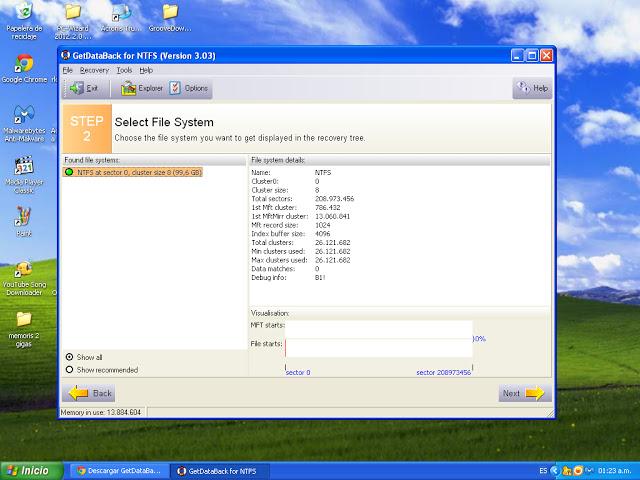This screenshot has height=480, width=640.
Task: Open the File menu
Action: pyautogui.click(x=67, y=71)
